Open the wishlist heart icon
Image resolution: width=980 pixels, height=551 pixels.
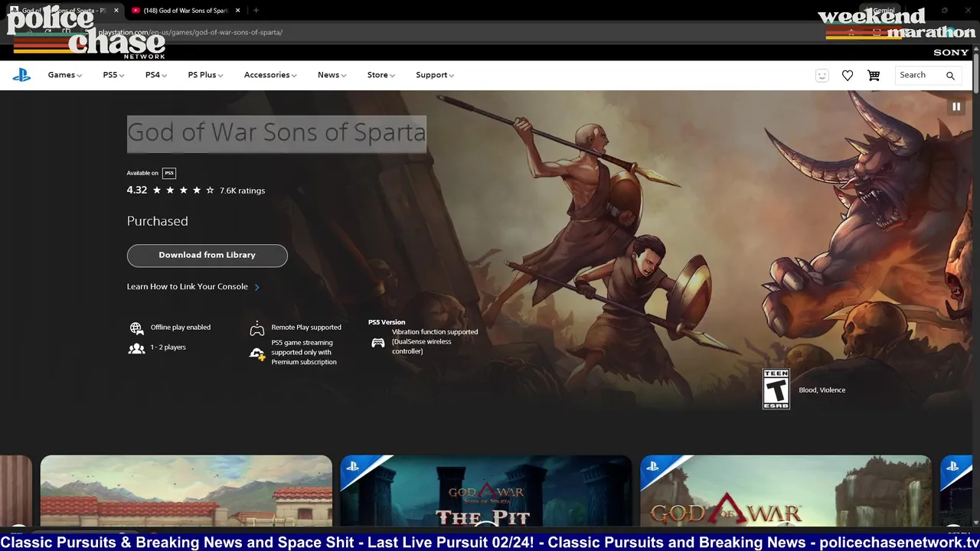[x=848, y=75]
